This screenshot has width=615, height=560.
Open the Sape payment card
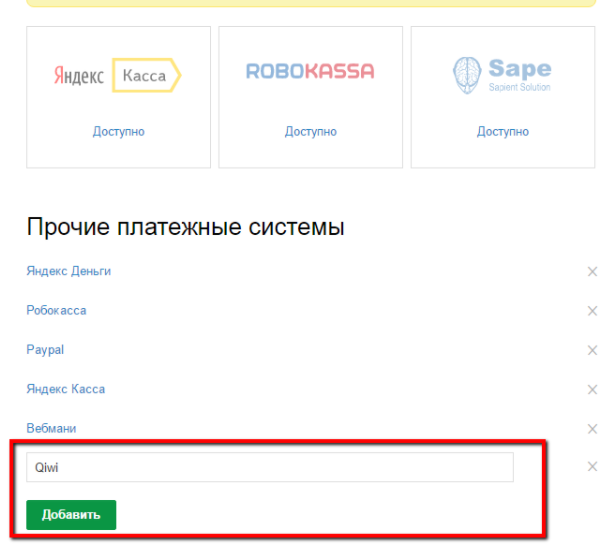point(503,97)
